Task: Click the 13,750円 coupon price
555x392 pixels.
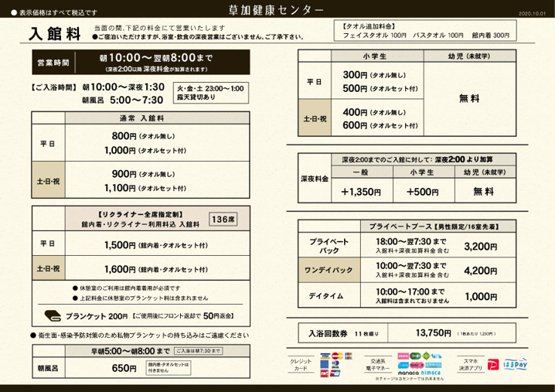Action: tap(433, 332)
